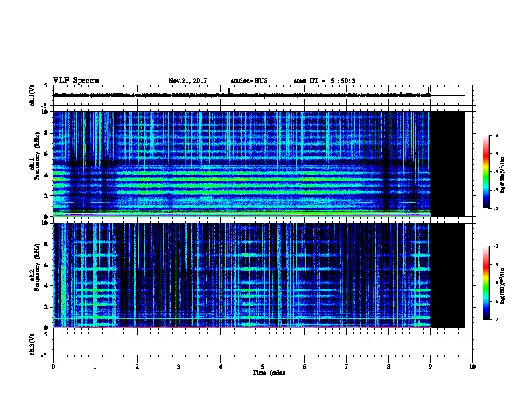
Task: Click the "10" tick on the time axis
Action: coord(472,367)
